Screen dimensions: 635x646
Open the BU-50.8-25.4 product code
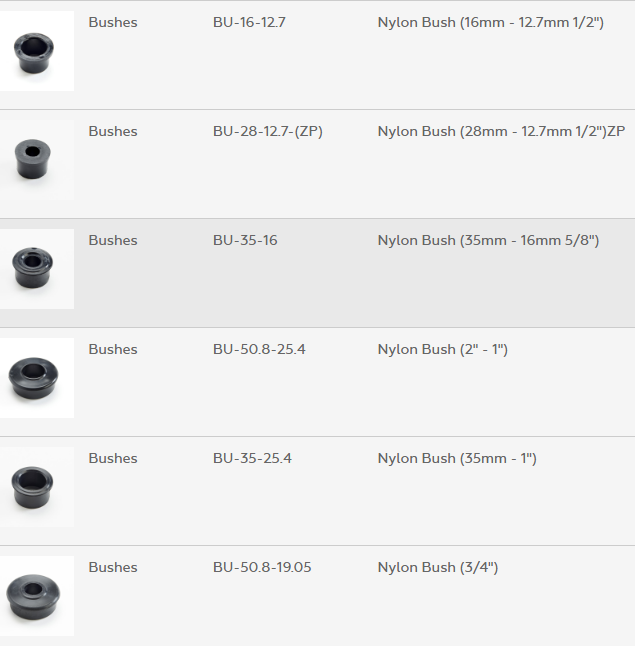pyautogui.click(x=259, y=349)
